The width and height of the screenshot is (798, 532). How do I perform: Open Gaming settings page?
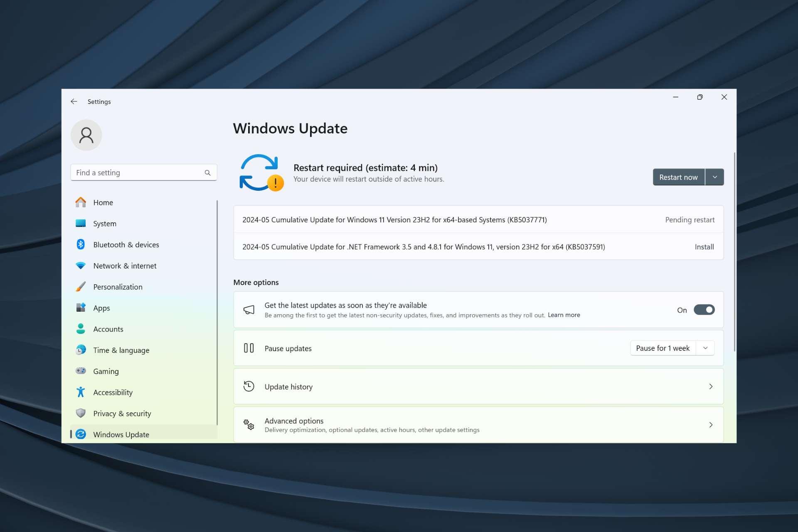pyautogui.click(x=144, y=371)
